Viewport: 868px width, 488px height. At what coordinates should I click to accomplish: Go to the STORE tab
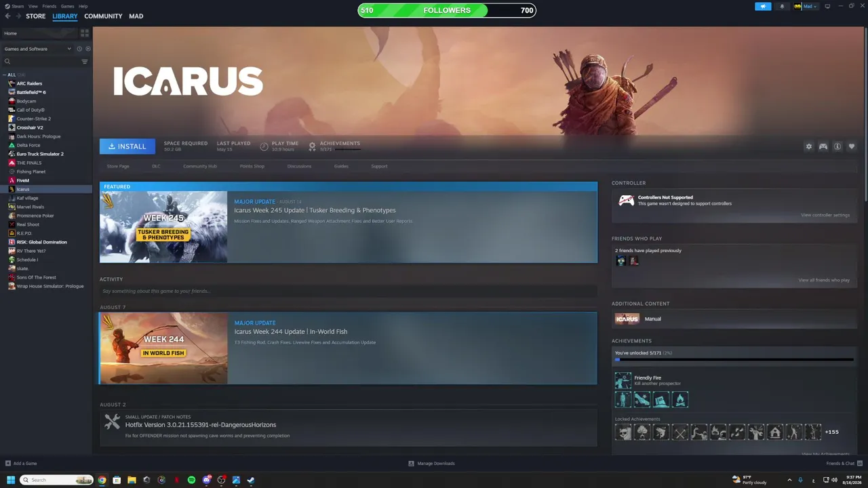[36, 16]
